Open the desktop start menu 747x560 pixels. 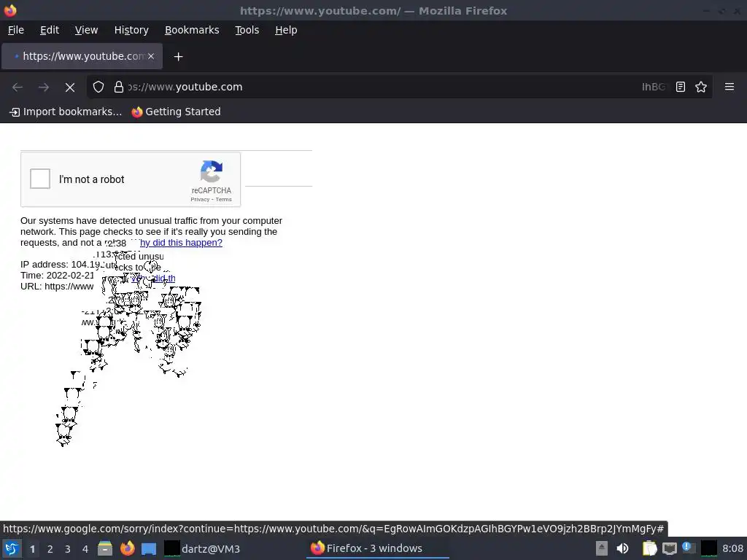pyautogui.click(x=12, y=548)
